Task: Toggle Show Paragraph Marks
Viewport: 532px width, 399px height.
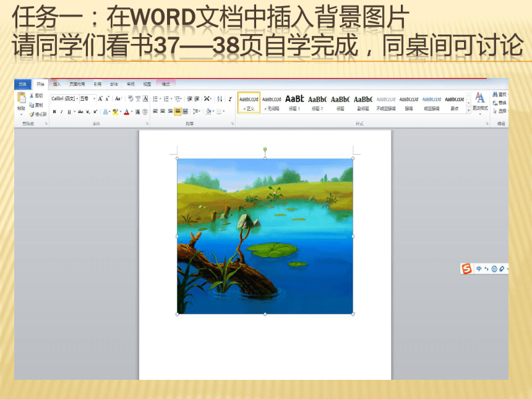Action: point(230,99)
